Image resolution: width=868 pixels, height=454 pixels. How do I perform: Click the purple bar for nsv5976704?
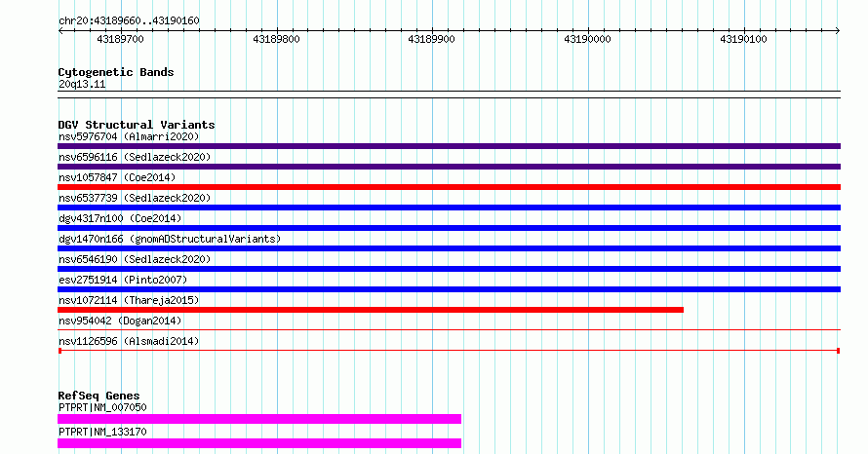click(449, 146)
